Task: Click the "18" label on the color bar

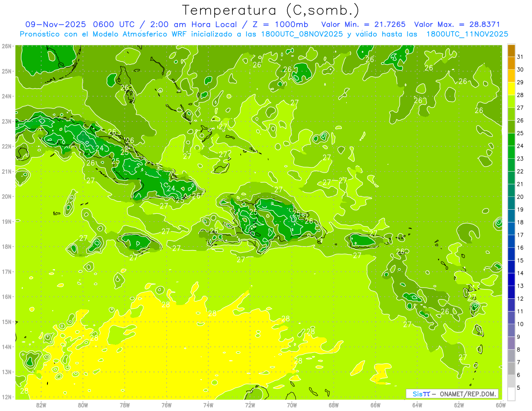Action: [x=520, y=222]
